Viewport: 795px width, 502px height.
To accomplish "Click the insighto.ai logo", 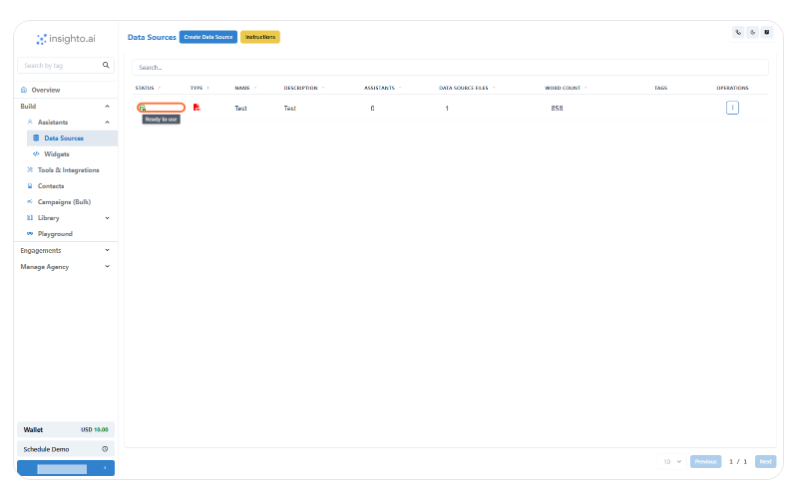I will [x=66, y=39].
